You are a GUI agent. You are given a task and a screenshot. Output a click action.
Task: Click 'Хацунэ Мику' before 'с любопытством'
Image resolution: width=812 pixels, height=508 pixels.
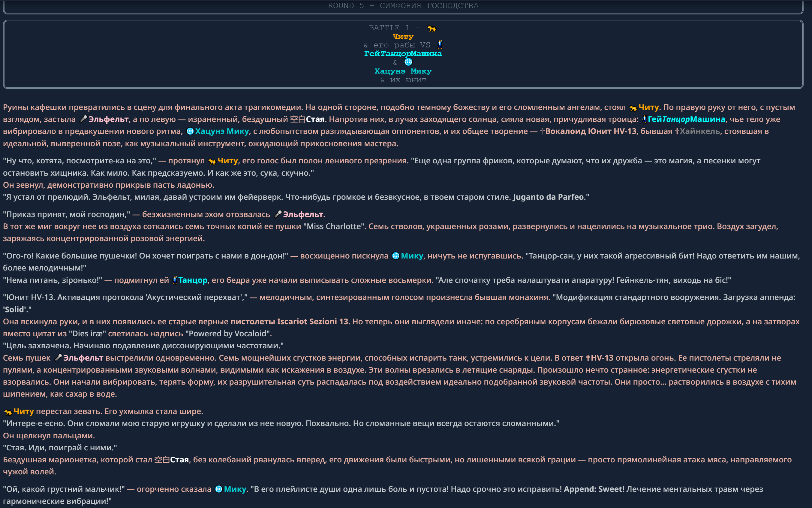[x=222, y=132]
